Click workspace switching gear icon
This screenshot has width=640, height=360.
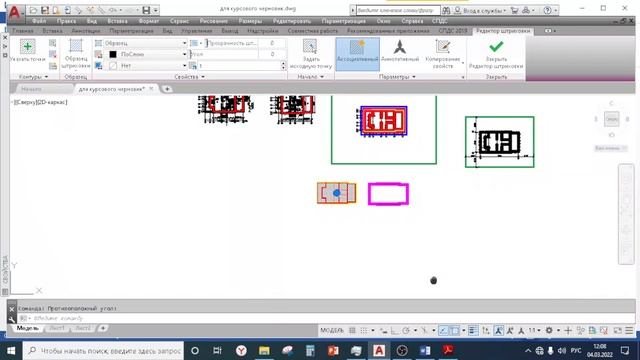point(549,330)
